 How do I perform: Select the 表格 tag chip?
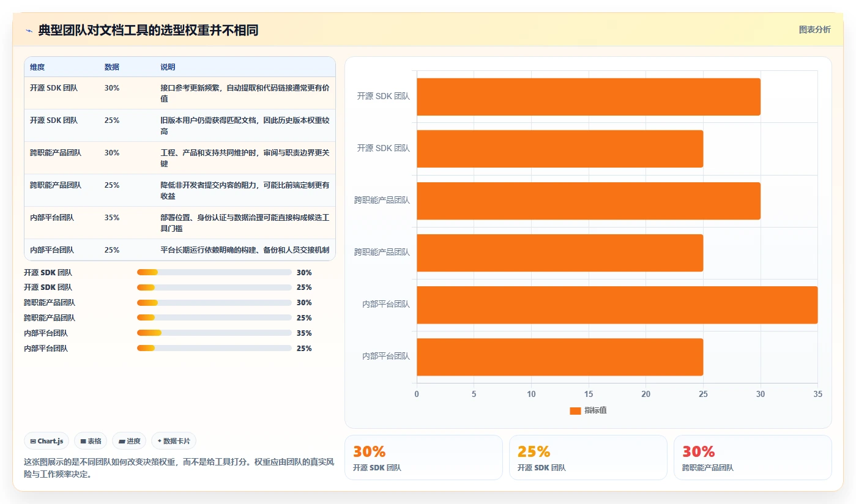click(x=91, y=441)
